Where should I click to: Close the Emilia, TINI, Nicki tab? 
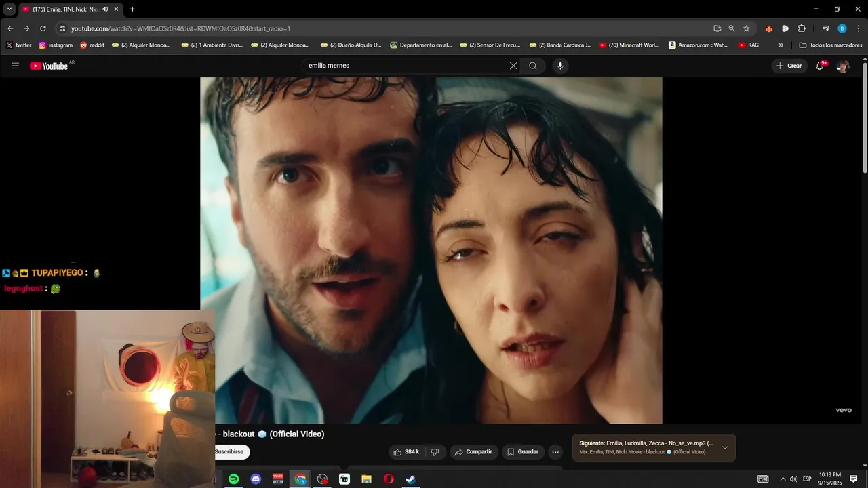tap(116, 9)
